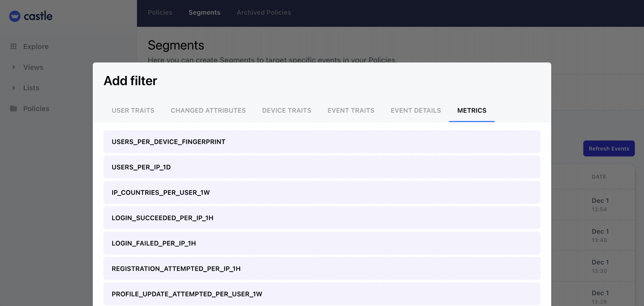Switch to Policies top navigation tab
This screenshot has height=306, width=644.
[x=160, y=13]
